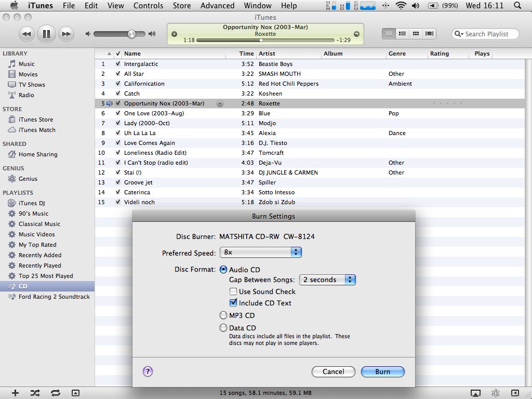Open the Genius section

(28, 179)
